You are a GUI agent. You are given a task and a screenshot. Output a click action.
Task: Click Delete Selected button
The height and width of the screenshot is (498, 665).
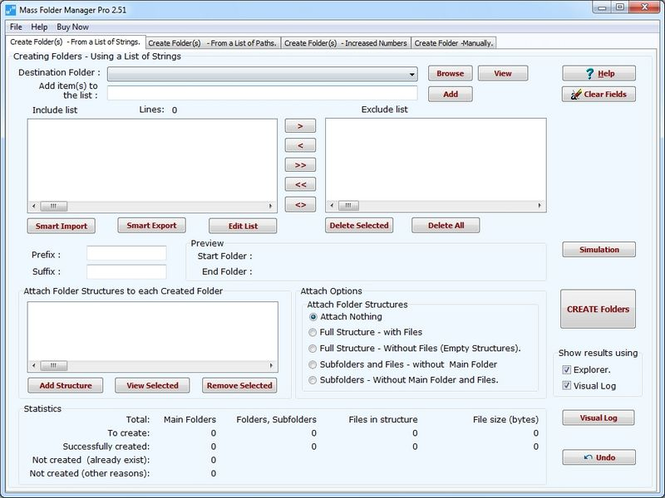(359, 225)
